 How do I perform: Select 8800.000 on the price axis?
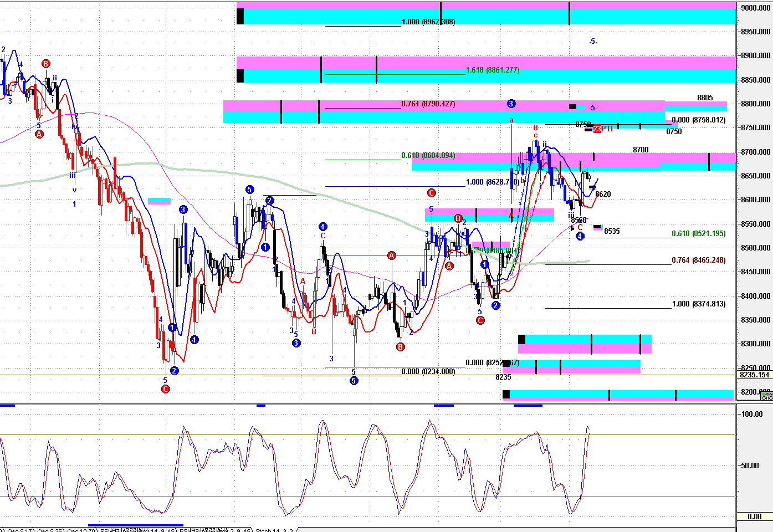[756, 104]
